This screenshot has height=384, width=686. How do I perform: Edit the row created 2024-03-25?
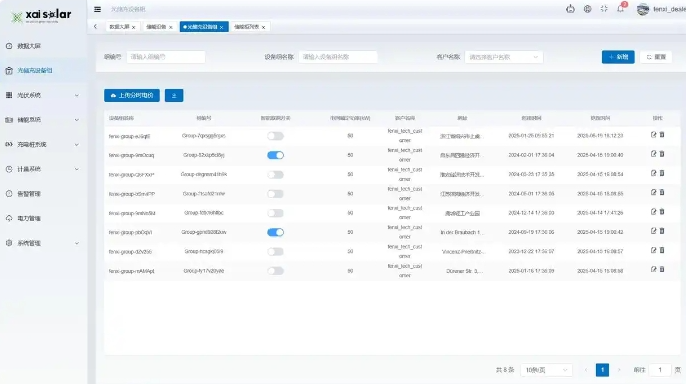[654, 173]
